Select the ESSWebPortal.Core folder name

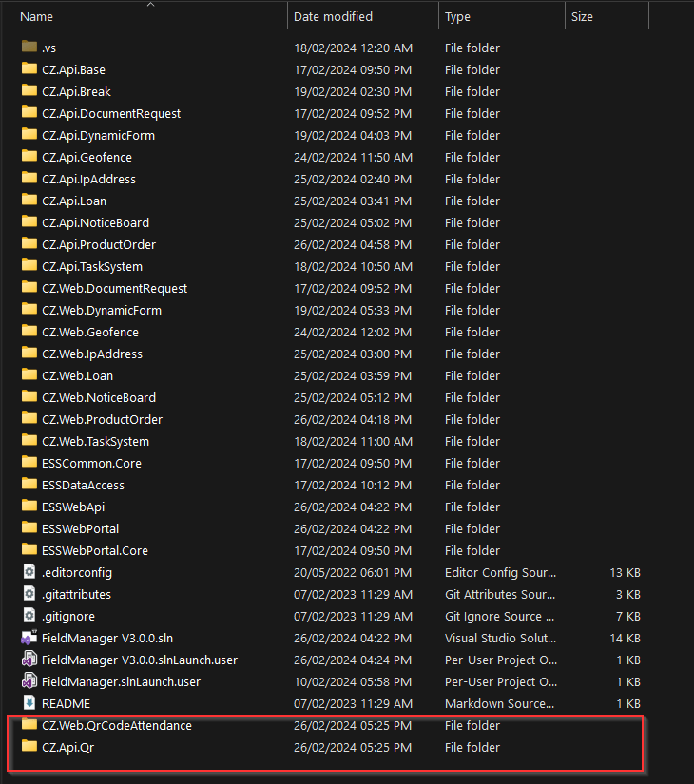pyautogui.click(x=95, y=551)
